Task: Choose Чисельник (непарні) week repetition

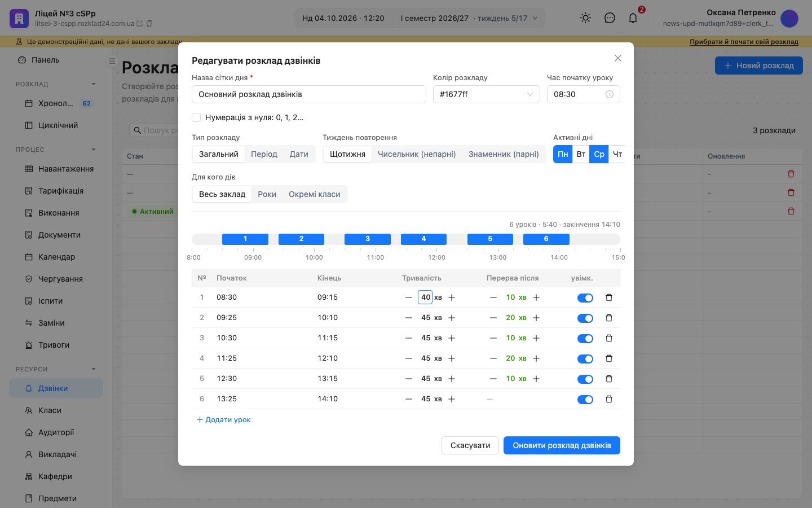Action: [417, 154]
